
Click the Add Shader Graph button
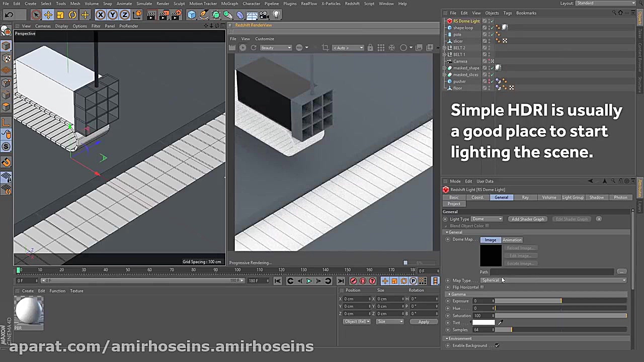pos(528,219)
